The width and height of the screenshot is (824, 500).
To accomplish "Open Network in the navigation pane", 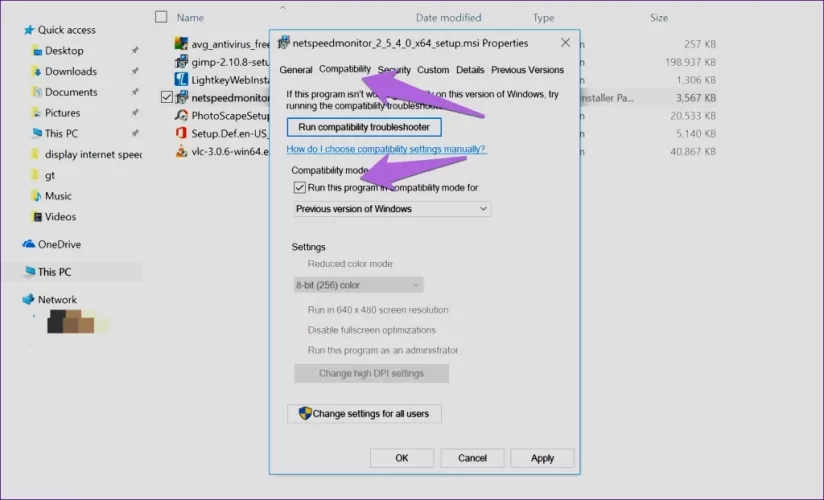I will 57,300.
